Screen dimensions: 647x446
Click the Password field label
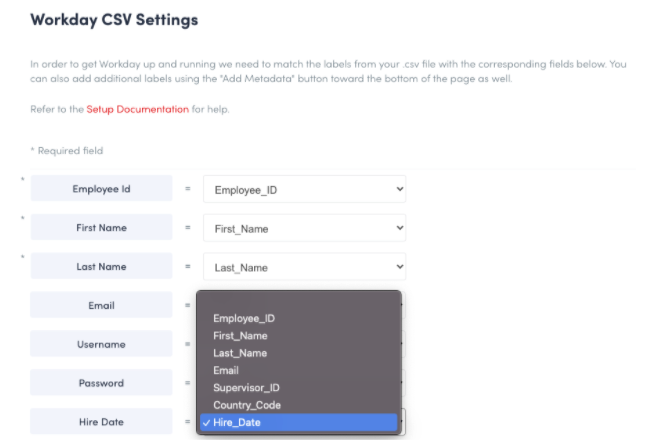click(101, 383)
